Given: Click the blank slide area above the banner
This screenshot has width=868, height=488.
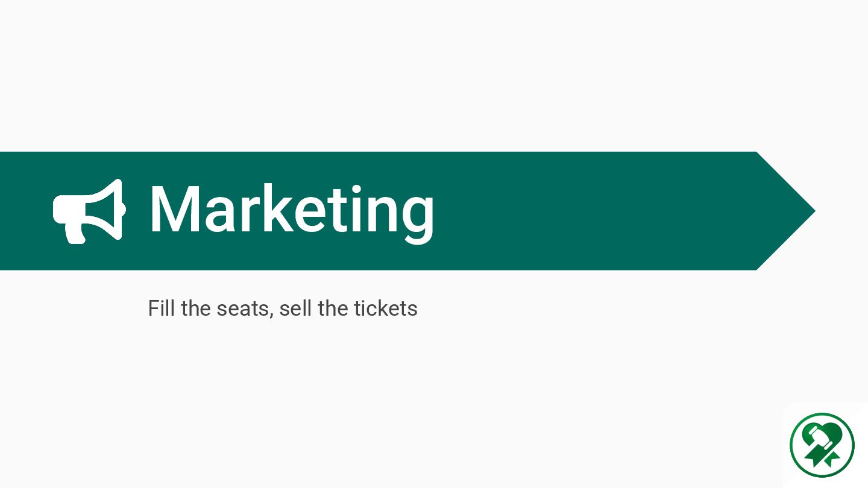Looking at the screenshot, I should point(434,75).
